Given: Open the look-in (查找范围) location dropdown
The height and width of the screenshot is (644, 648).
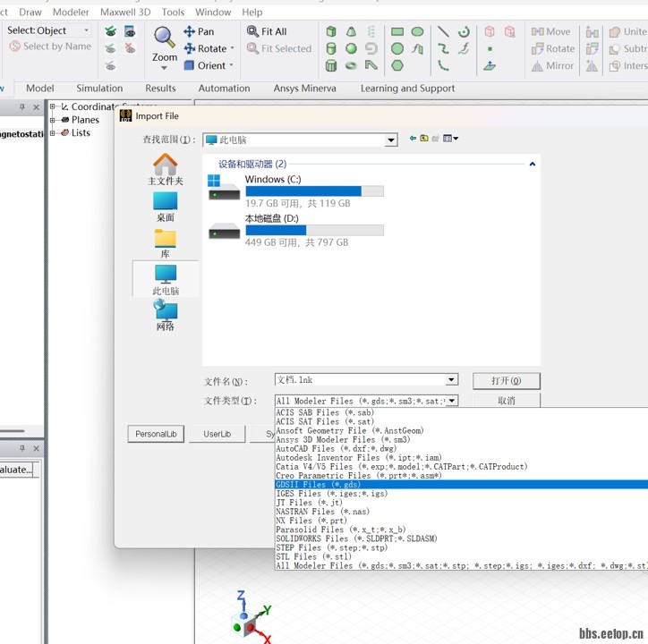Looking at the screenshot, I should (390, 140).
